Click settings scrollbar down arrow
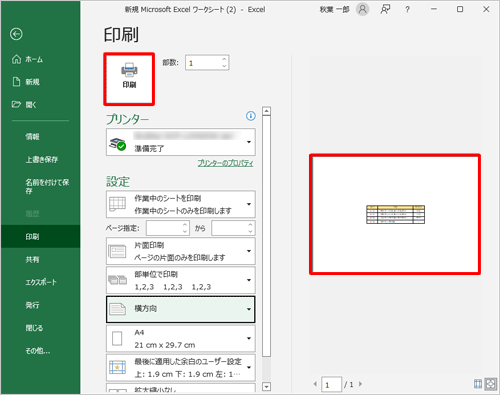 click(x=266, y=387)
